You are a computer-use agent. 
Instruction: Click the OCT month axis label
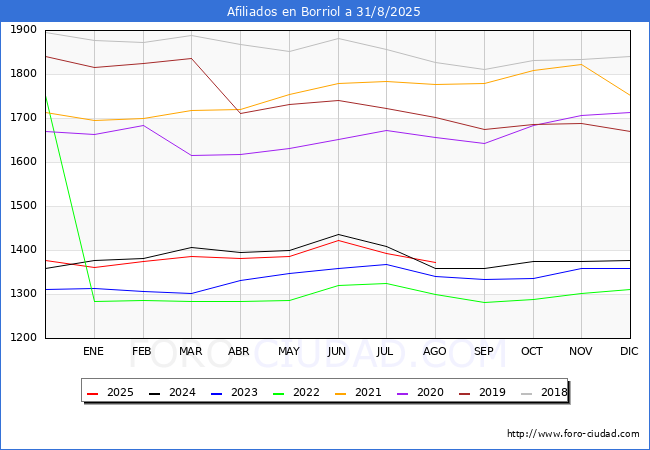point(532,351)
